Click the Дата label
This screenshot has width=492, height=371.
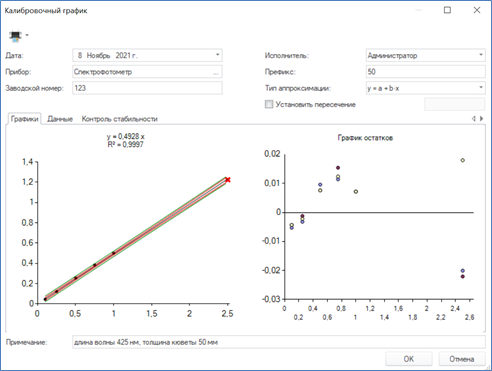click(14, 56)
